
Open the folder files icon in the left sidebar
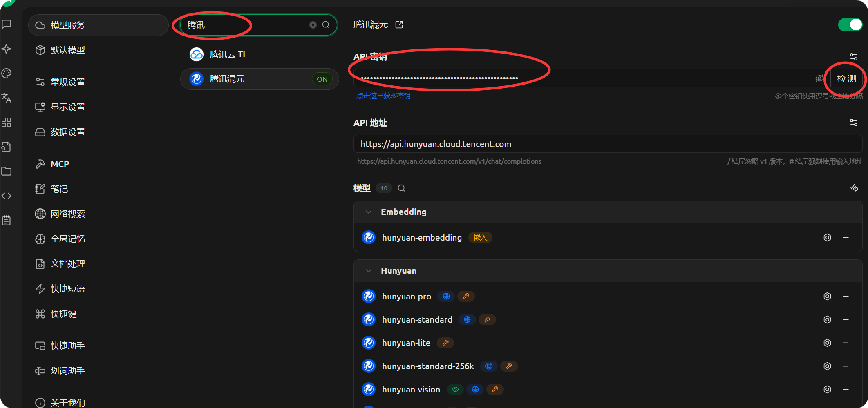click(x=7, y=171)
